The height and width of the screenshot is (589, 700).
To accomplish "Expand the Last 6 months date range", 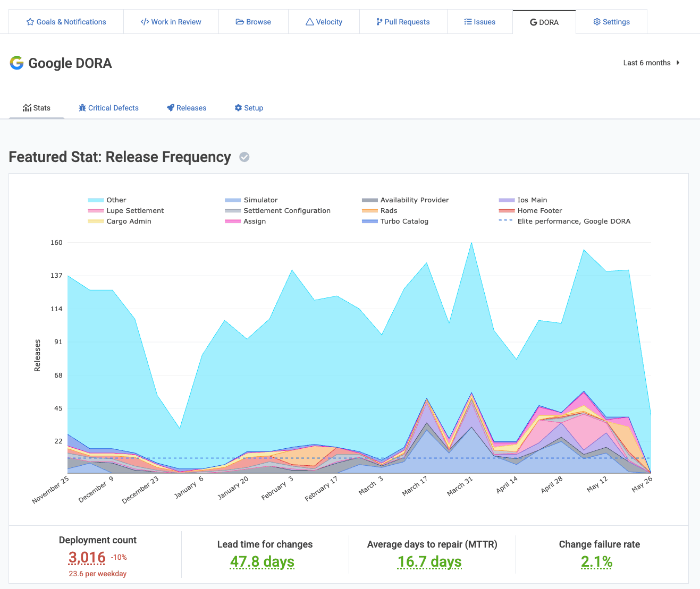I will pos(647,63).
